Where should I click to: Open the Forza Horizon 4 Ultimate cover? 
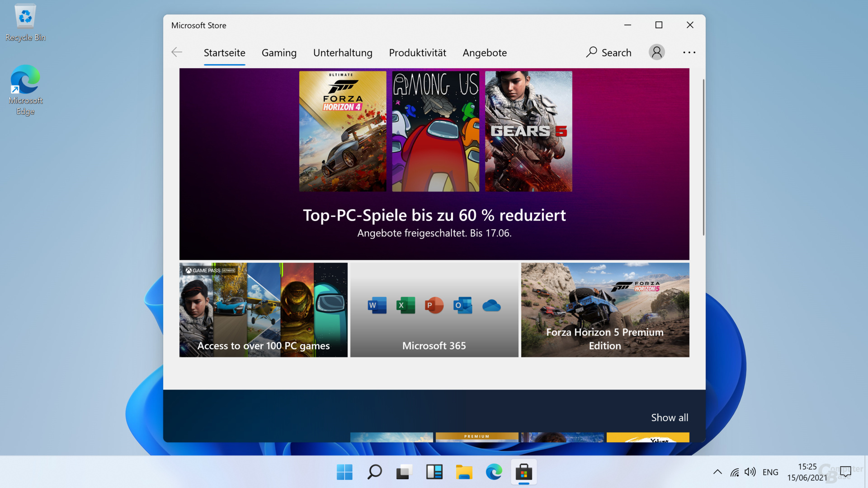343,131
